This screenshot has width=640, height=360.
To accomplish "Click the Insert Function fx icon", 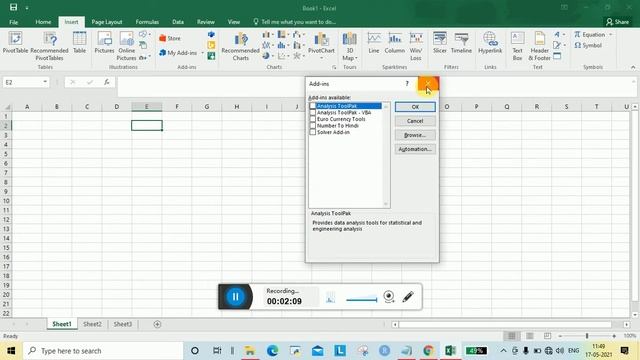I will point(107,82).
